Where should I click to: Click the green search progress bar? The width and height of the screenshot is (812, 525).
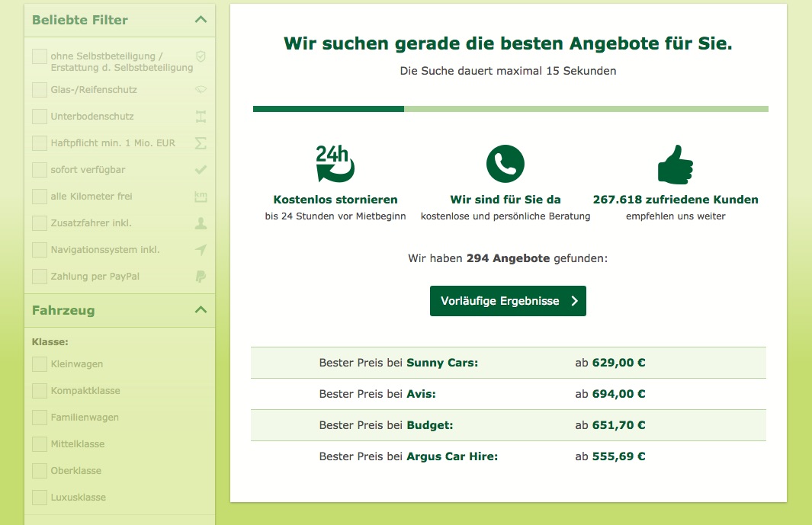coord(510,109)
